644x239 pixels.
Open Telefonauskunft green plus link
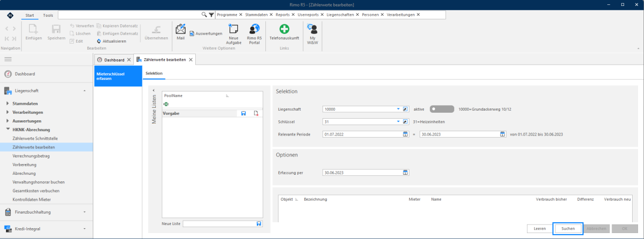(x=284, y=29)
